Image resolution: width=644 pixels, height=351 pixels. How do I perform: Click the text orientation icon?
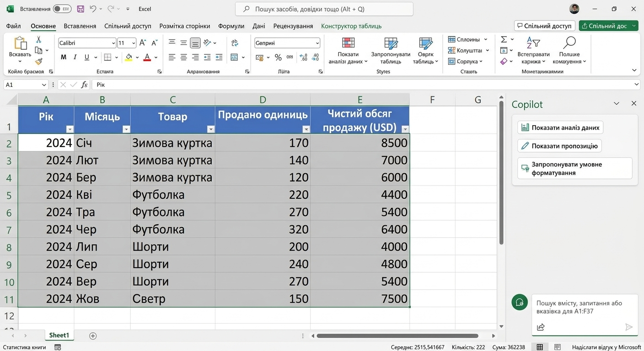(x=207, y=43)
